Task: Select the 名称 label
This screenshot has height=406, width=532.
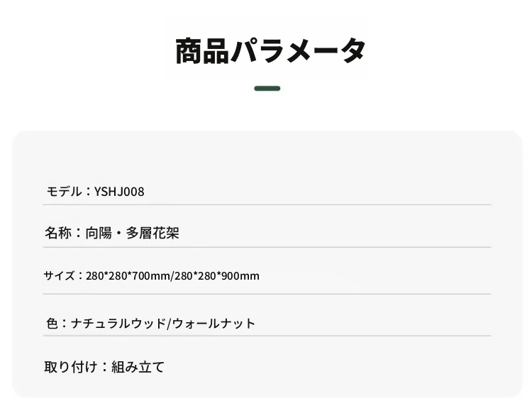Action: 58,234
